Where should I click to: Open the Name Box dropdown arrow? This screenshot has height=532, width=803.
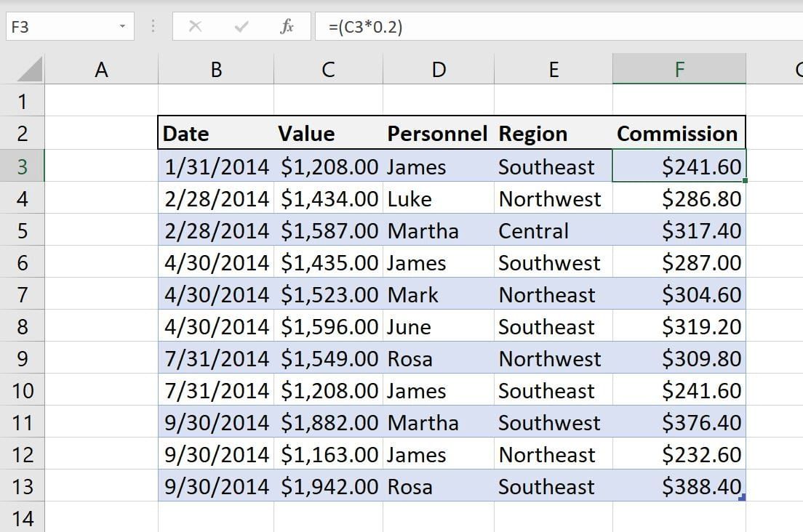tap(121, 26)
